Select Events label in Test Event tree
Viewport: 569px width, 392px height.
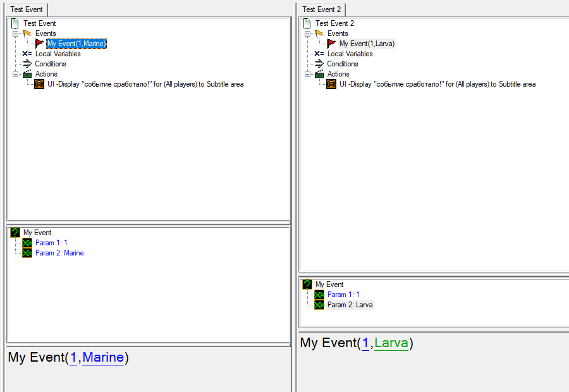46,34
